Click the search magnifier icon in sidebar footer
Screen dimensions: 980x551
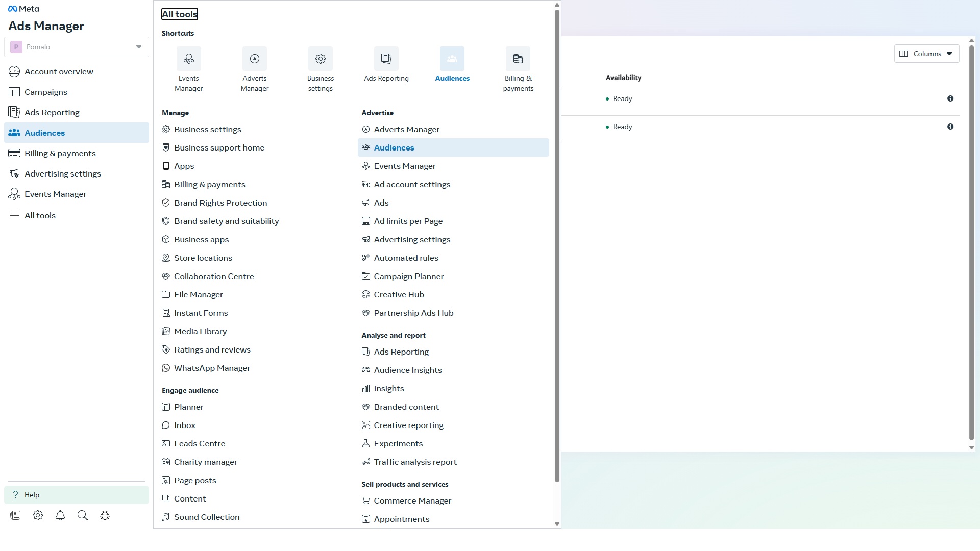click(x=83, y=515)
